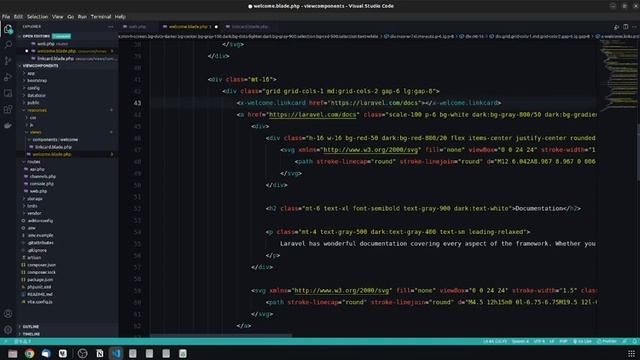
Task: Open the File menu
Action: pyautogui.click(x=6, y=17)
